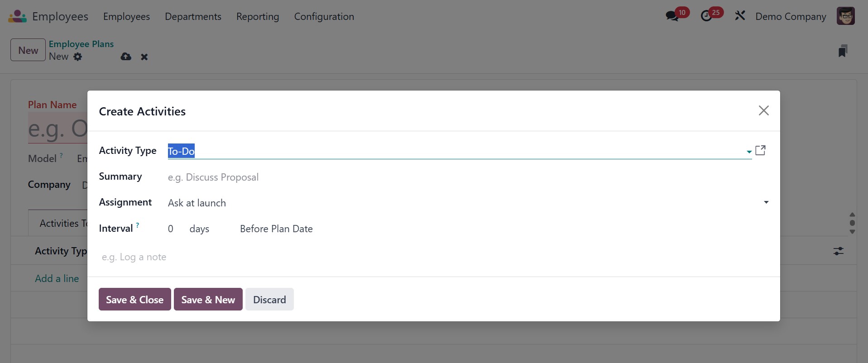868x363 pixels.
Task: Open the activities clock icon
Action: click(706, 16)
